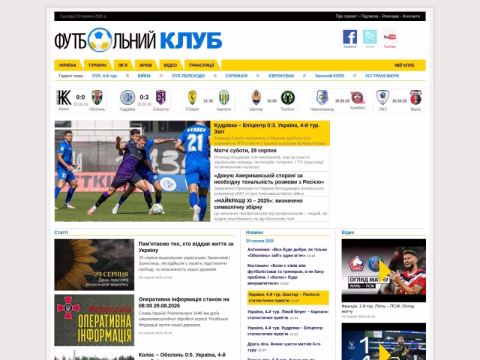This screenshot has height=360, width=480.
Task: Open the Підписка link in top bar
Action: coord(370,16)
